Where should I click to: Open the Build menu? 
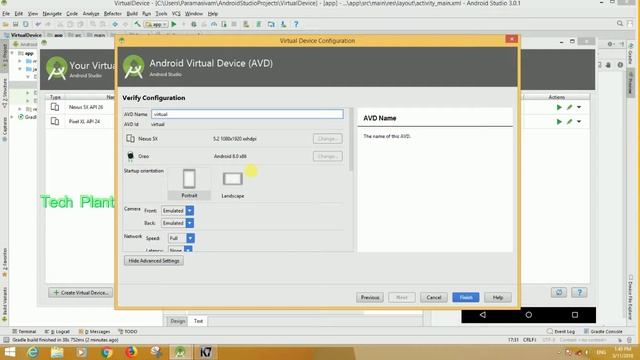point(132,13)
